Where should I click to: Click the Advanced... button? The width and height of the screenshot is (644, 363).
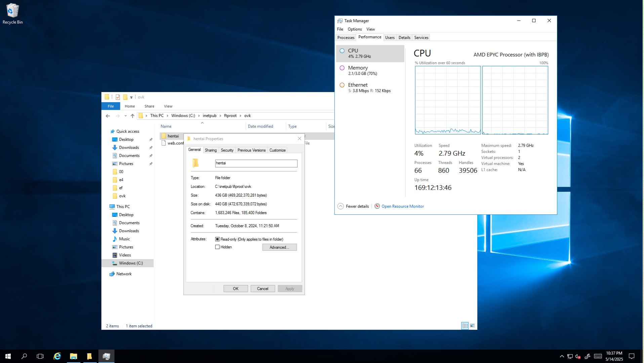[279, 247]
